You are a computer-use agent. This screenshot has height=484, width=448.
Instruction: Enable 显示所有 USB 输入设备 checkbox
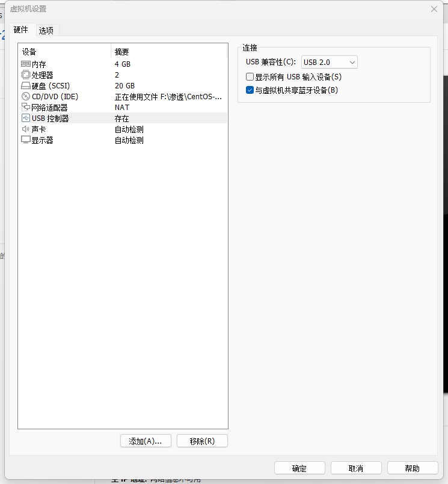click(x=250, y=77)
